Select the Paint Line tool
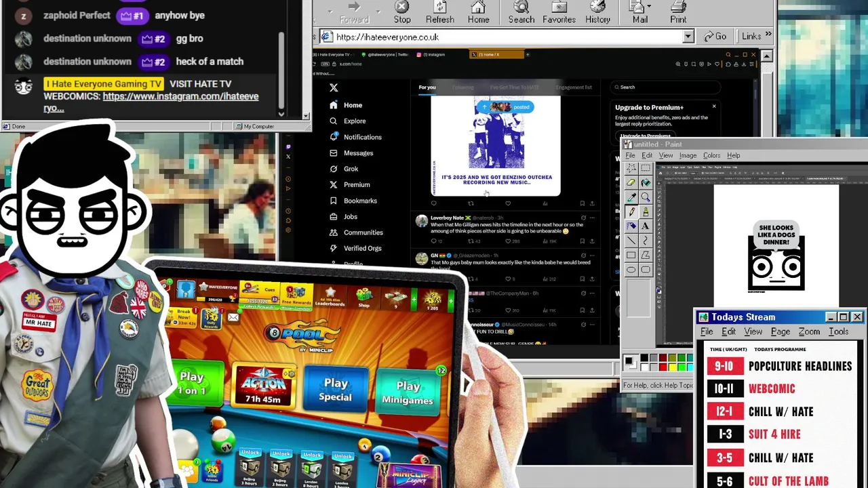868x488 pixels. click(x=631, y=240)
